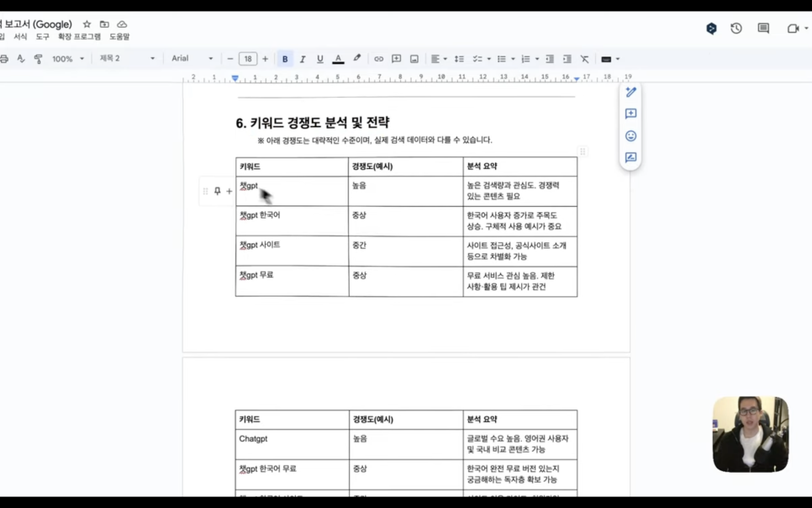
Task: Toggle italic text formatting
Action: 303,59
